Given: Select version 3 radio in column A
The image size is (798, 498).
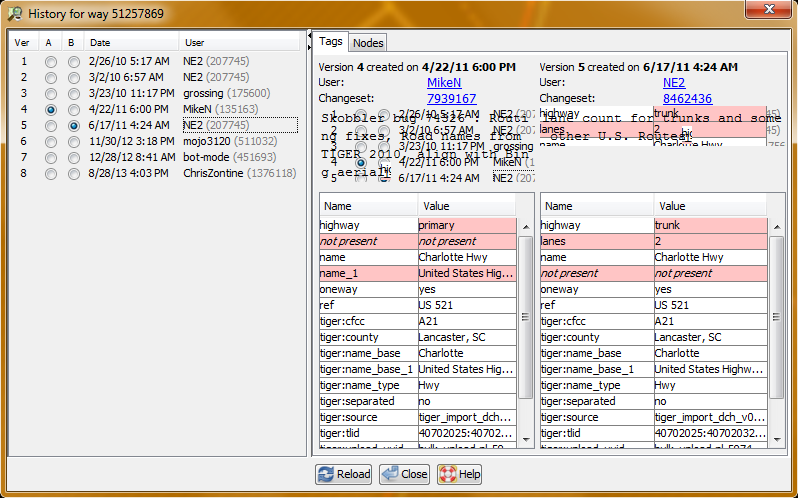Looking at the screenshot, I should coord(50,94).
